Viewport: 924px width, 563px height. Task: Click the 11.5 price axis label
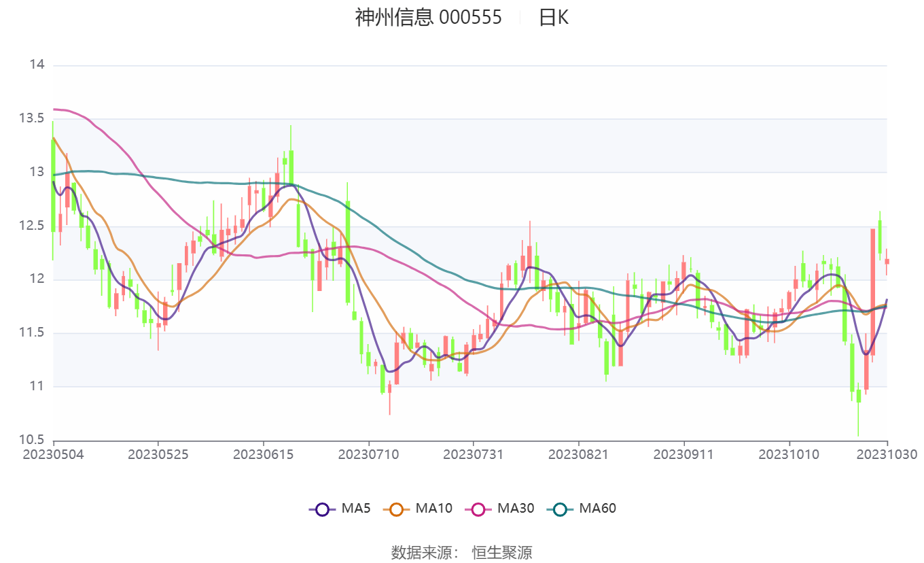[x=32, y=332]
